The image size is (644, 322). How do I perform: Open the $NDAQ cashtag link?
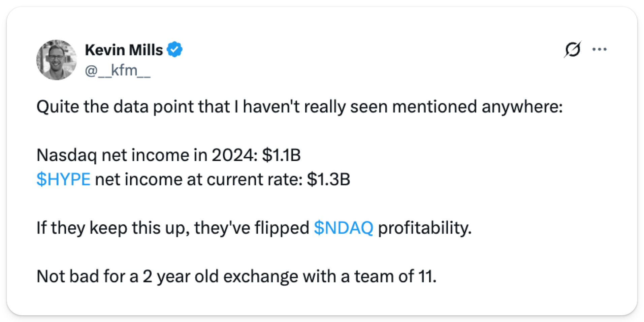point(343,228)
